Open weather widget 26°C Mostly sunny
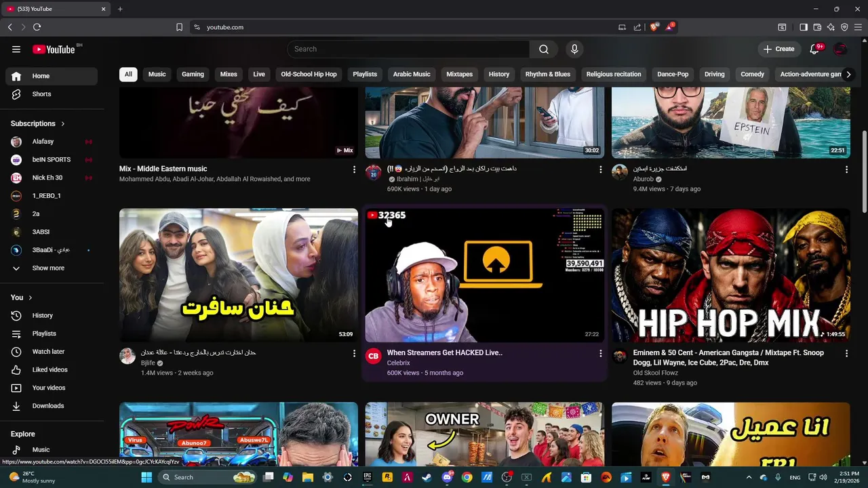Screen dimensions: 868x488 click(x=32, y=477)
